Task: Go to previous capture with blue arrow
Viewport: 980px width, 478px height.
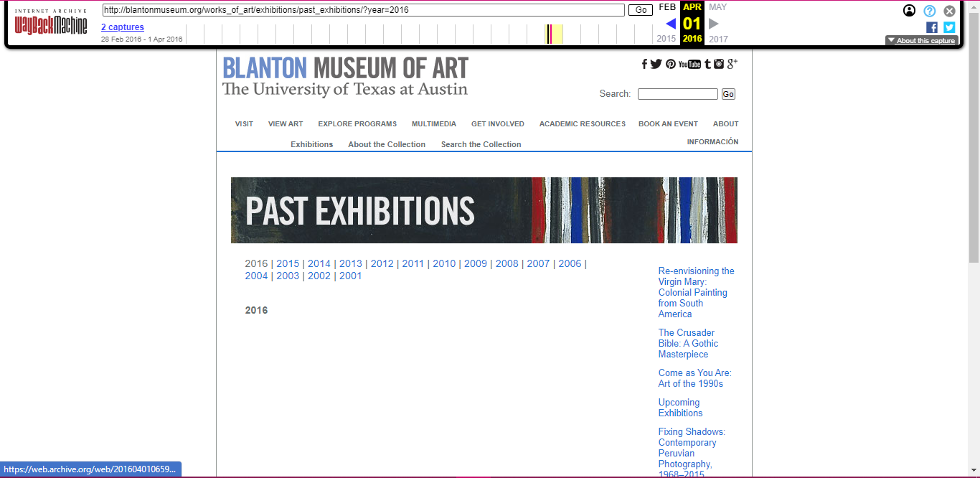Action: point(671,24)
